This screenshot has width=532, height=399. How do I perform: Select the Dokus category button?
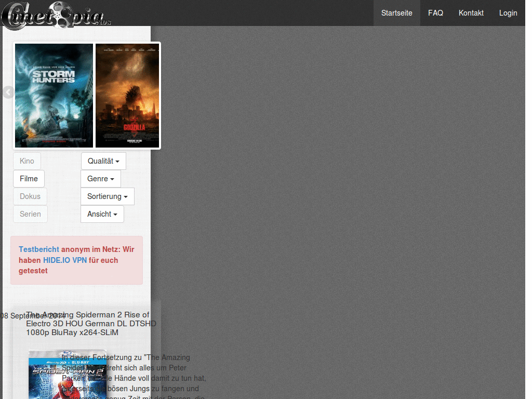[x=30, y=196]
